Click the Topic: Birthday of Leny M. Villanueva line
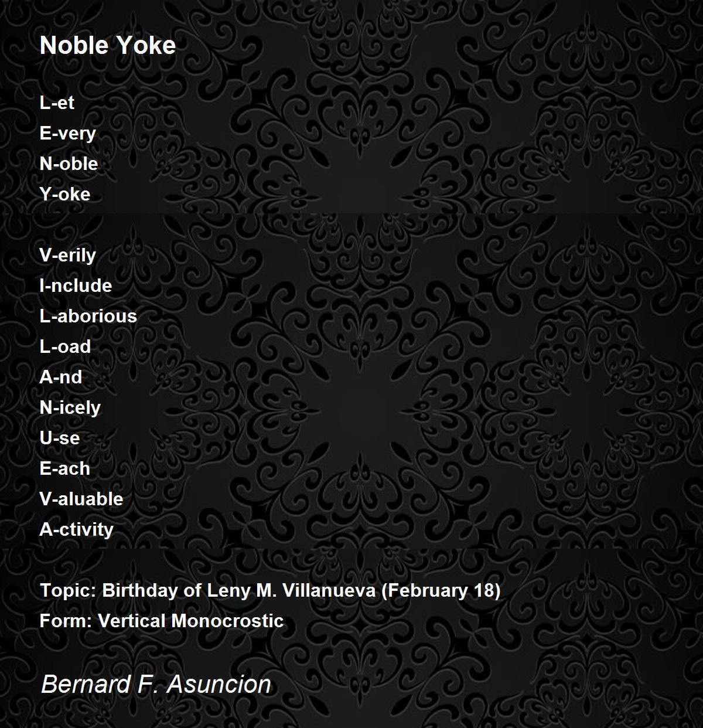 pos(270,590)
